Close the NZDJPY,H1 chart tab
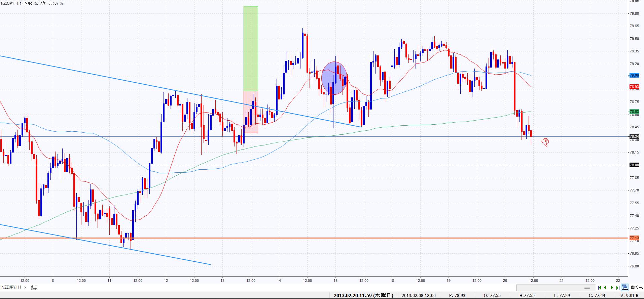The height and width of the screenshot is (299, 644). (x=25, y=288)
